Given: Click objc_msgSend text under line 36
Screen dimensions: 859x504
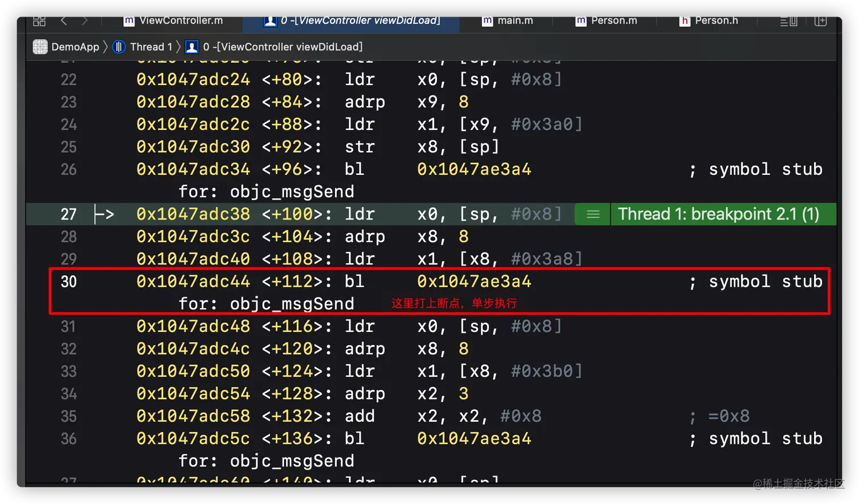Looking at the screenshot, I should click(x=292, y=461).
